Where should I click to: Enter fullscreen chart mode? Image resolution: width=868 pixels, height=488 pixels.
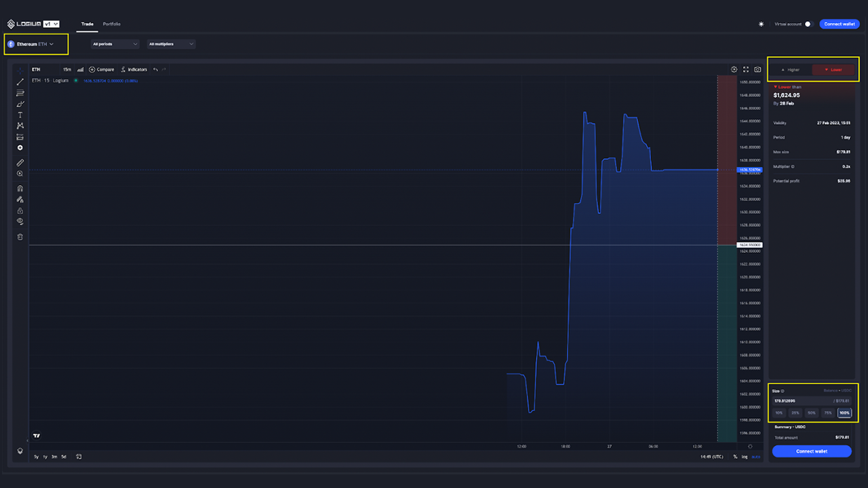[x=746, y=69]
